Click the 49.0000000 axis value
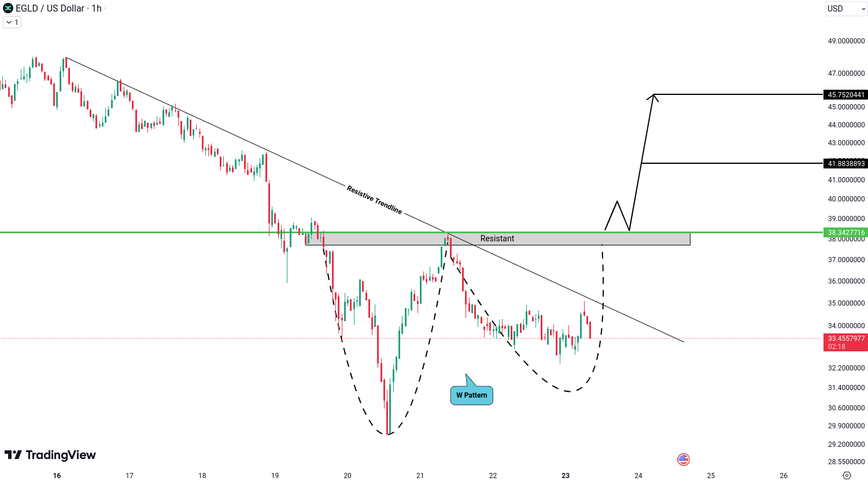The image size is (868, 481). [847, 41]
